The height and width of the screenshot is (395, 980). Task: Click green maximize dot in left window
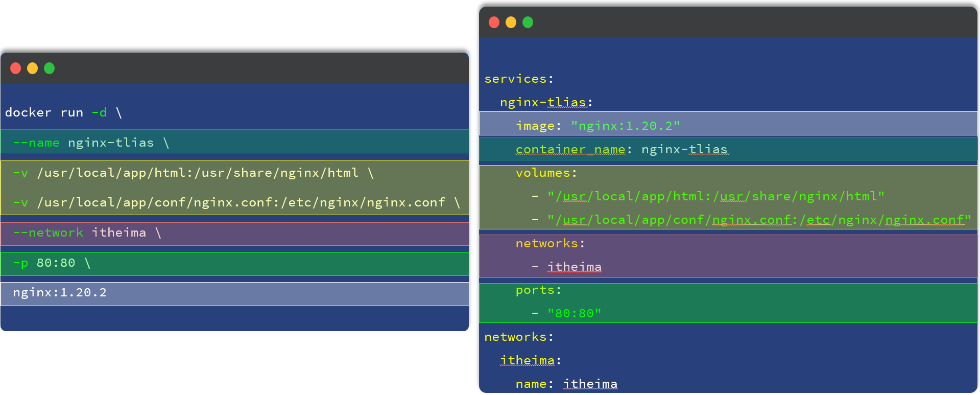pyautogui.click(x=50, y=68)
